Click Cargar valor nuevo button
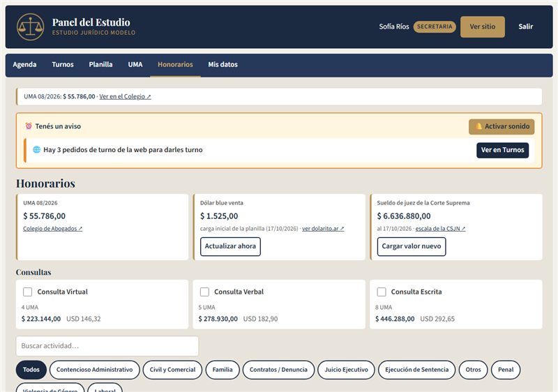The height and width of the screenshot is (392, 558). [412, 246]
